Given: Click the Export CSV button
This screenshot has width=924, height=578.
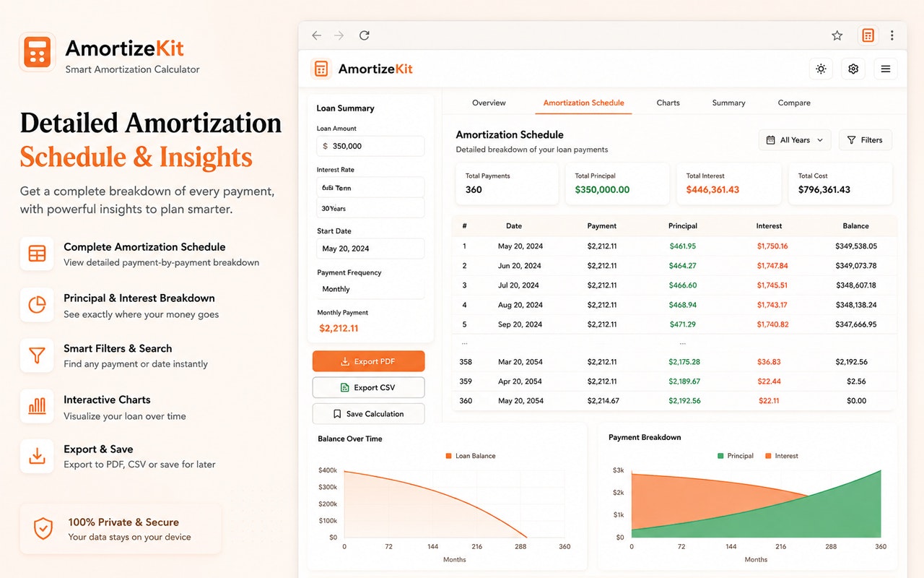Looking at the screenshot, I should [368, 387].
